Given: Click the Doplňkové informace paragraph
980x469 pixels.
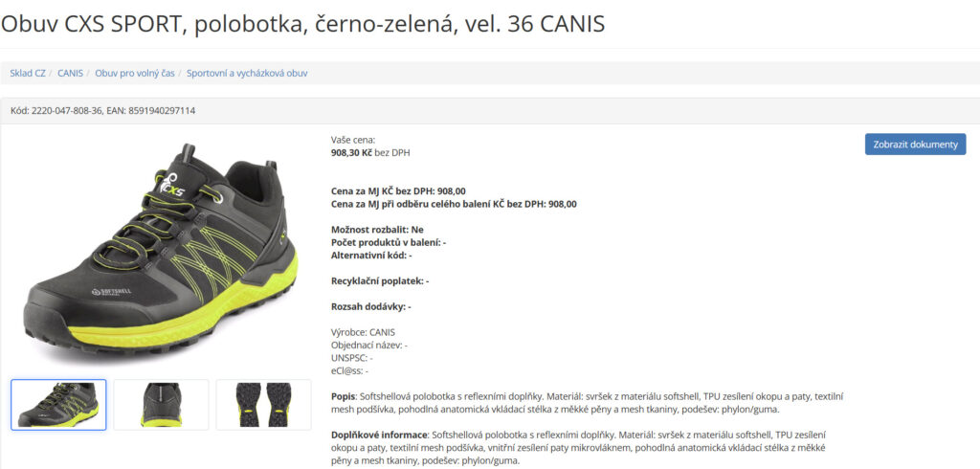Looking at the screenshot, I should tap(583, 446).
